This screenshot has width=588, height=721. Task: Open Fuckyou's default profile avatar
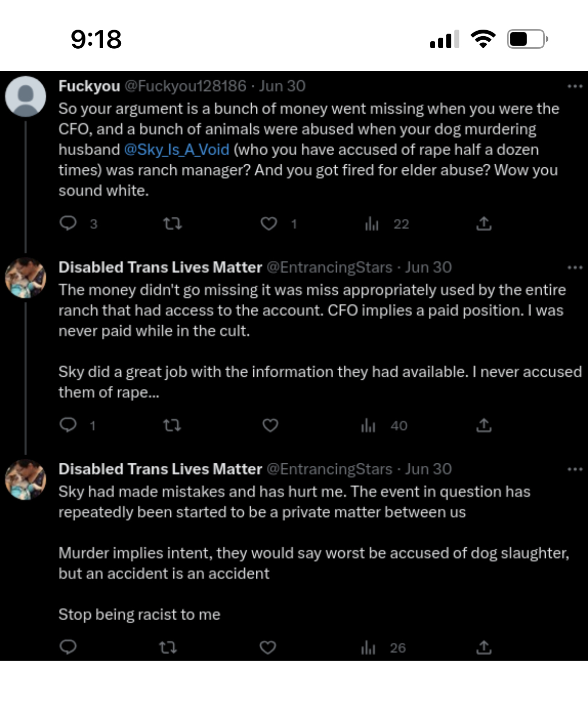point(26,96)
